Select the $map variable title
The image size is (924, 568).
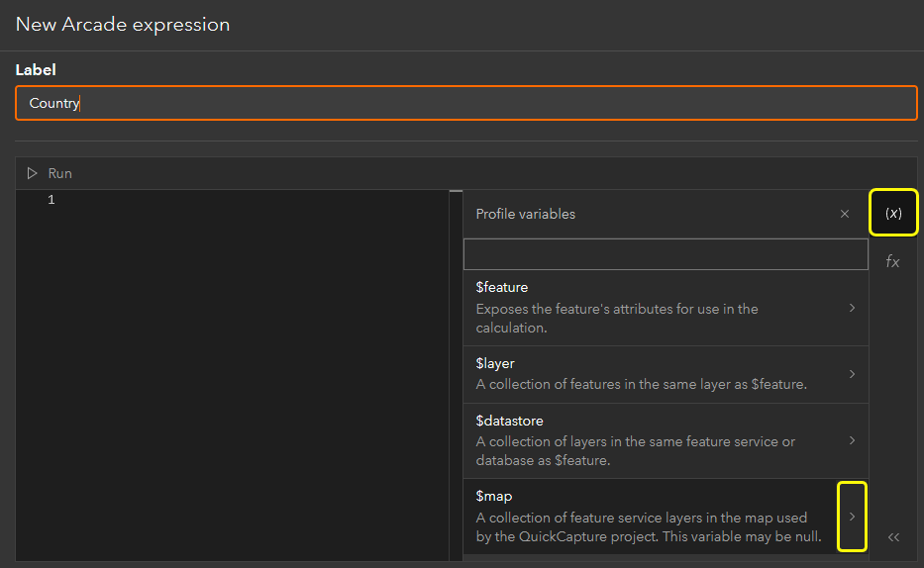click(x=493, y=497)
